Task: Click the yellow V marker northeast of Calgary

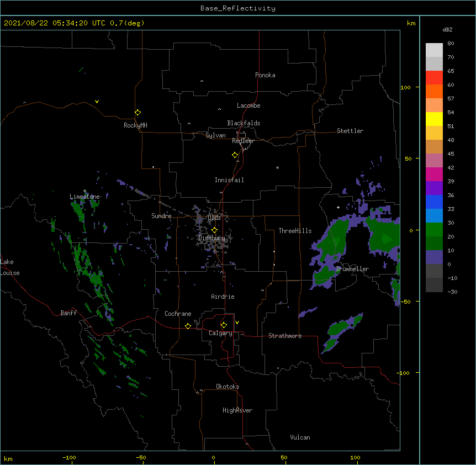Action: (237, 323)
